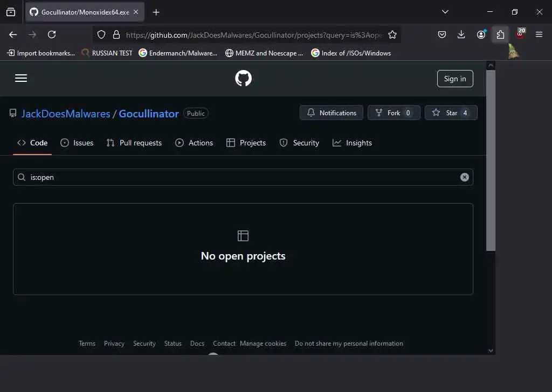552x392 pixels.
Task: Clear the is:open search filter
Action: [x=464, y=177]
